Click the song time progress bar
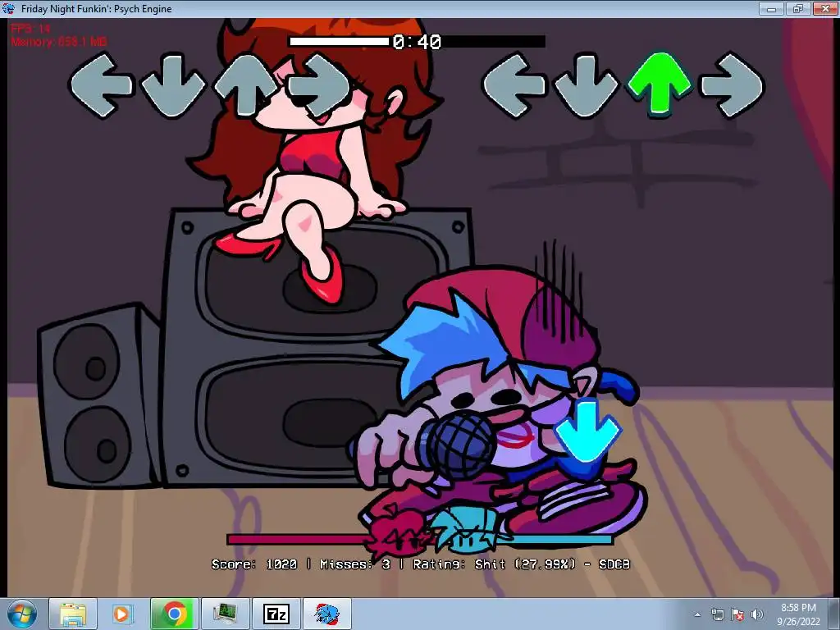This screenshot has width=840, height=630. (418, 41)
